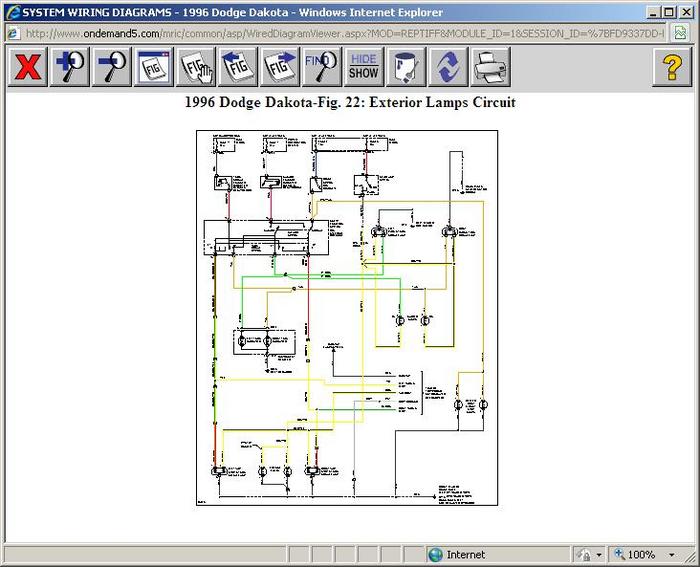Click the 100% zoom magnifier status icon
Screen dimensions: 700x567
coord(620,554)
